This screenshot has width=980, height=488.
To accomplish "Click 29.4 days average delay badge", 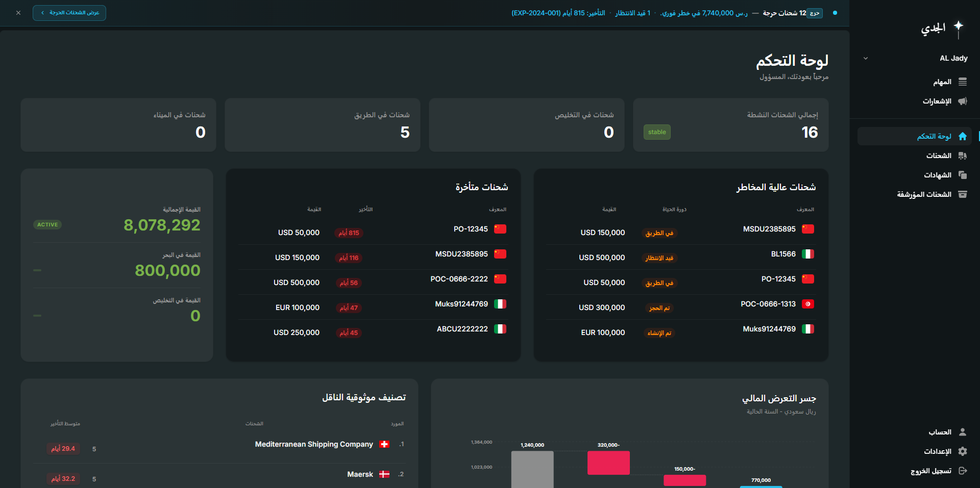I will (63, 449).
